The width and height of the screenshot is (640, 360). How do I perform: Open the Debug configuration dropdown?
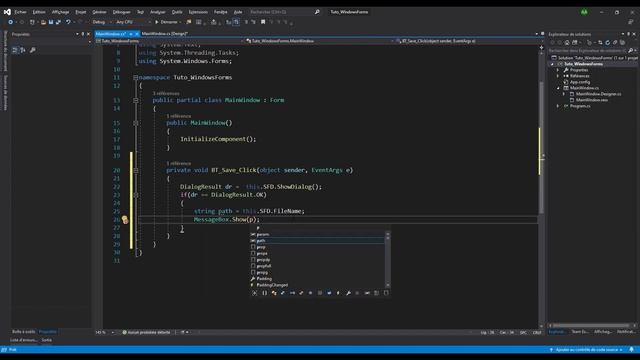[x=101, y=22]
